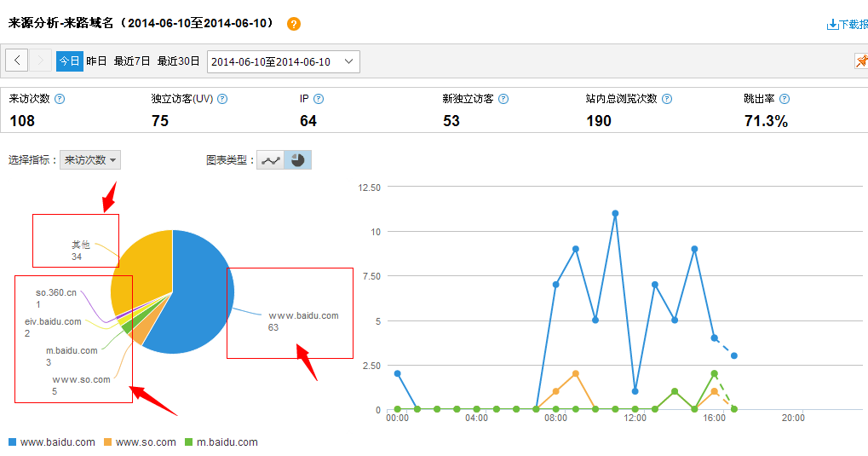Switch to pie chart type
868x456 pixels.
click(x=298, y=160)
